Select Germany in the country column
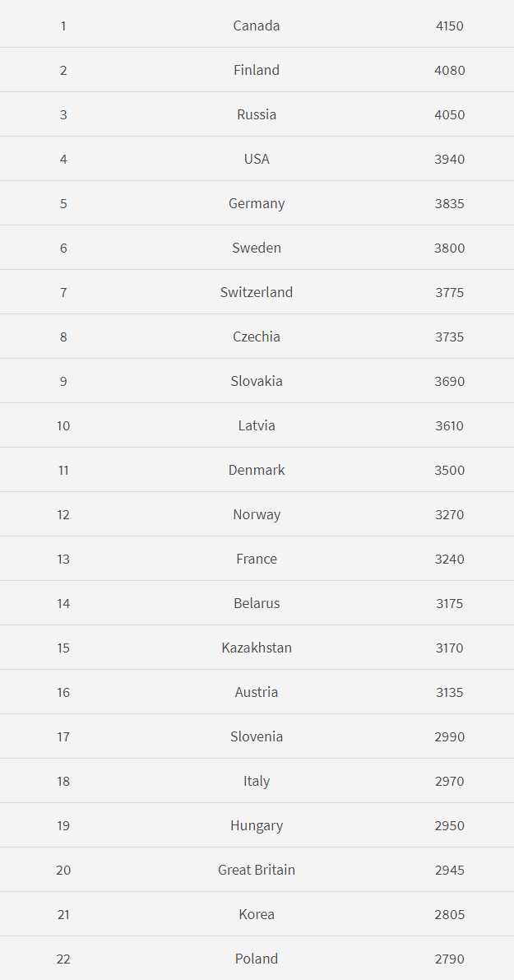 pos(256,204)
